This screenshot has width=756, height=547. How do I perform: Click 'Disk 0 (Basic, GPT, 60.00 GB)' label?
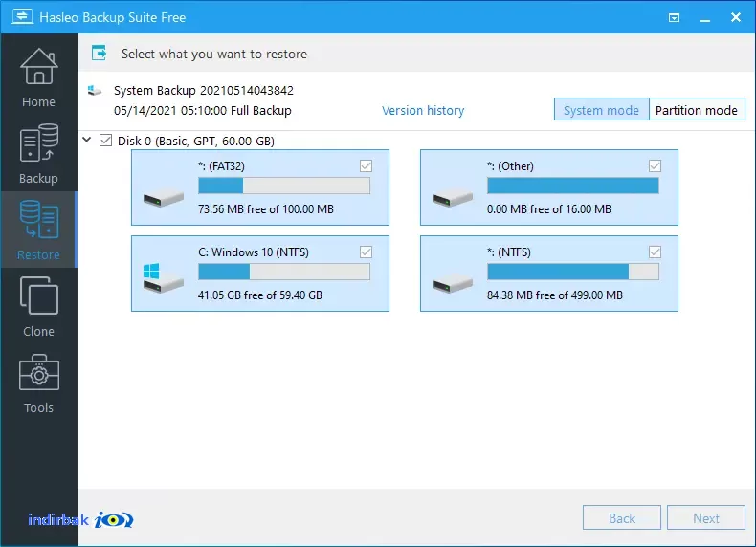pos(196,141)
